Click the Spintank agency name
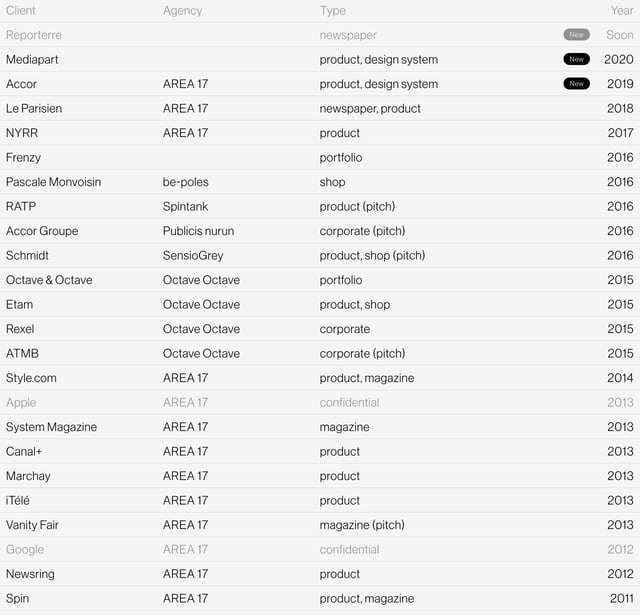This screenshot has height=615, width=640. pyautogui.click(x=187, y=206)
